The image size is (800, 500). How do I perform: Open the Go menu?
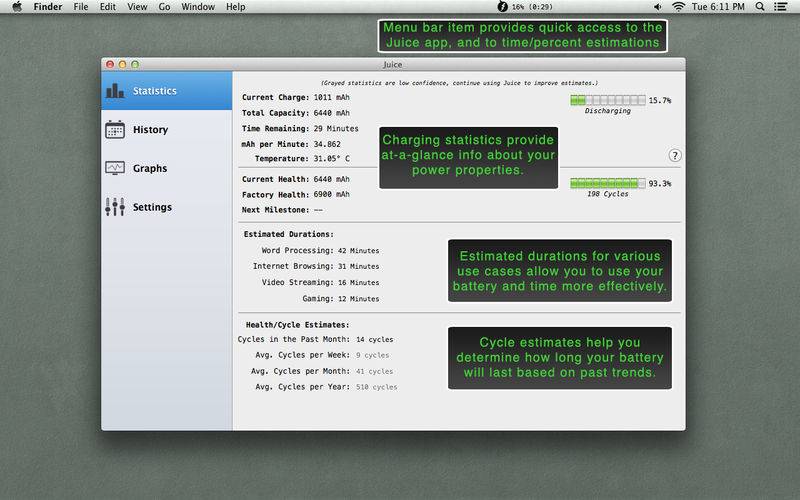pos(164,7)
